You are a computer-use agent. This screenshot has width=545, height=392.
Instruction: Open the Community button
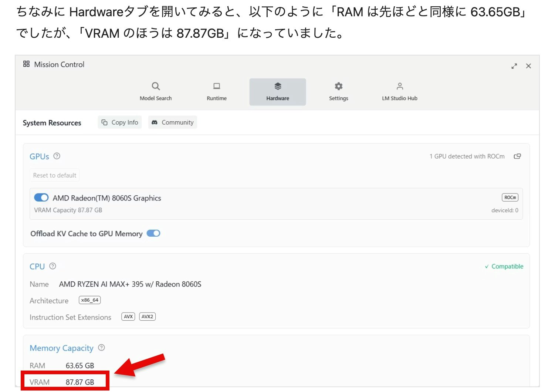pyautogui.click(x=173, y=122)
